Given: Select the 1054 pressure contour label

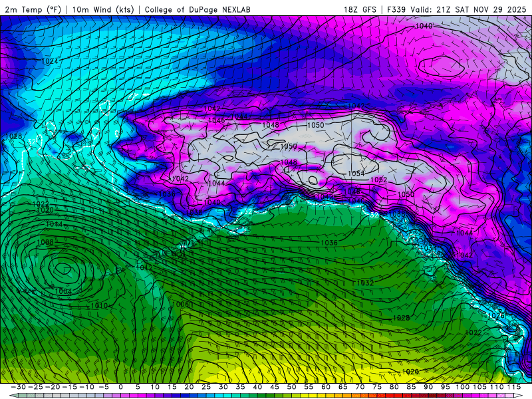Looking at the screenshot, I should pos(356,174).
